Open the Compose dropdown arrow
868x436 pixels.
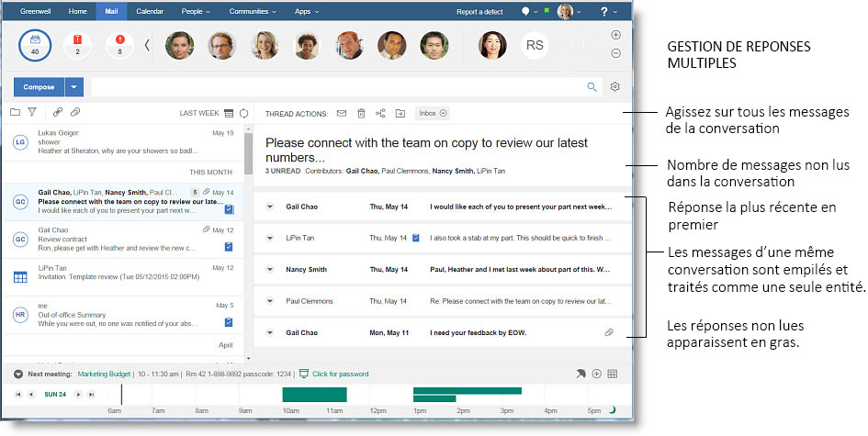[73, 87]
